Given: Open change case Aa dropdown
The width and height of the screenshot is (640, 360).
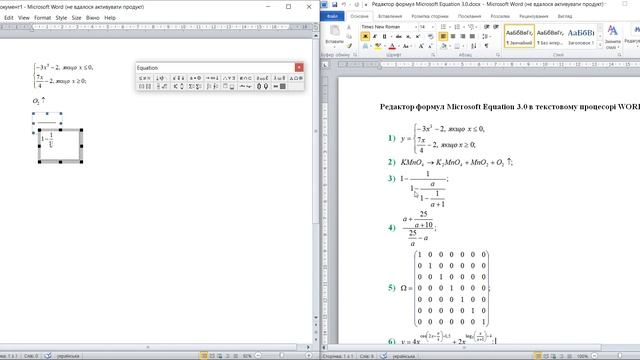Looking at the screenshot, I should (407, 46).
